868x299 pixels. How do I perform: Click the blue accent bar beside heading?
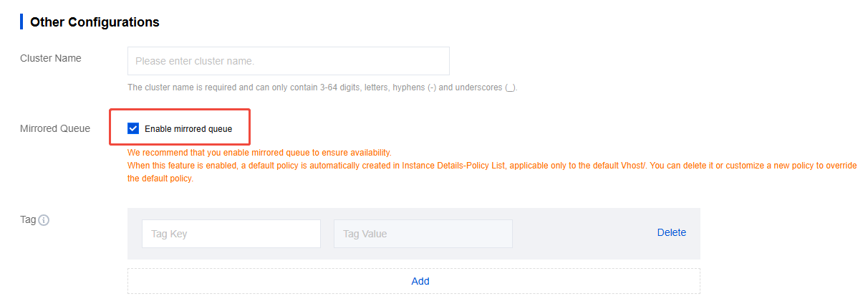[x=21, y=22]
